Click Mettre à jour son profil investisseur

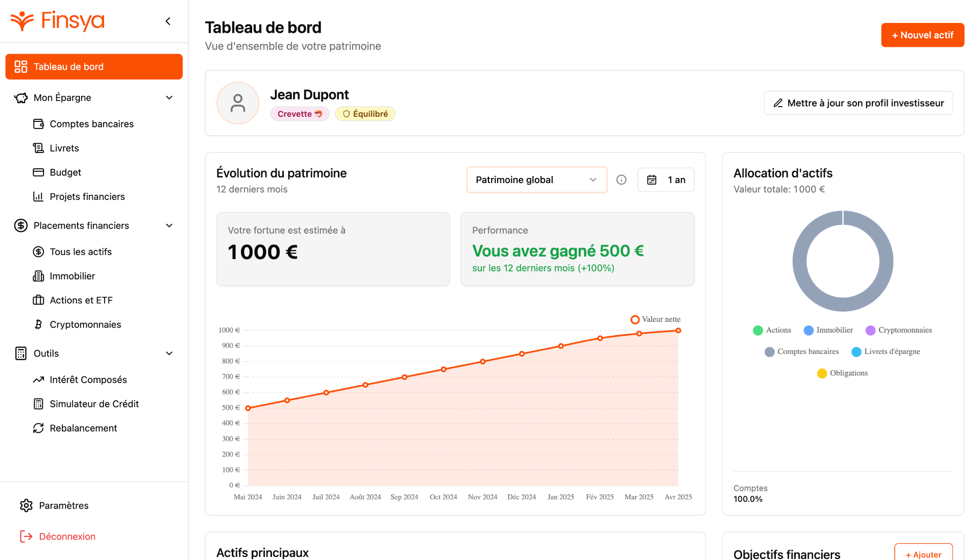point(859,103)
